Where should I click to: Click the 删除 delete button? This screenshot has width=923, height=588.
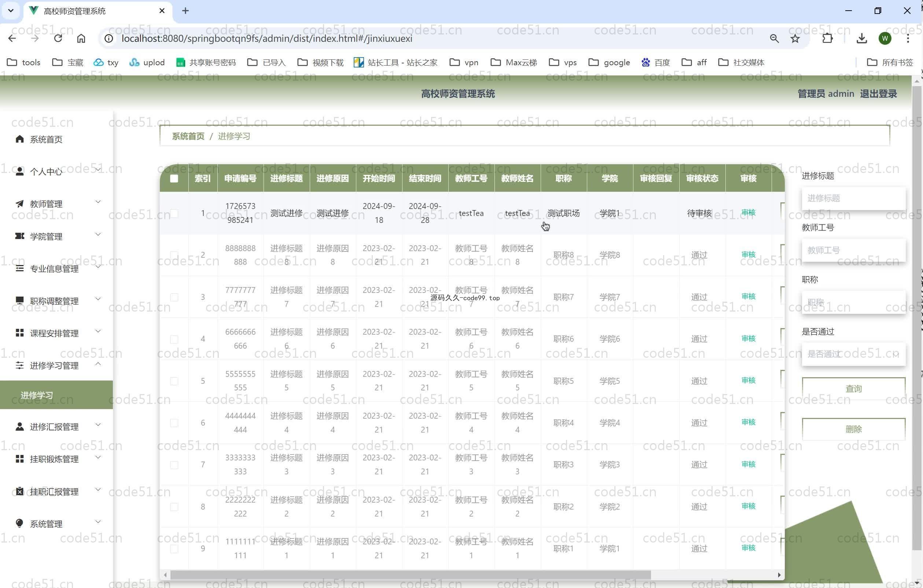(854, 429)
